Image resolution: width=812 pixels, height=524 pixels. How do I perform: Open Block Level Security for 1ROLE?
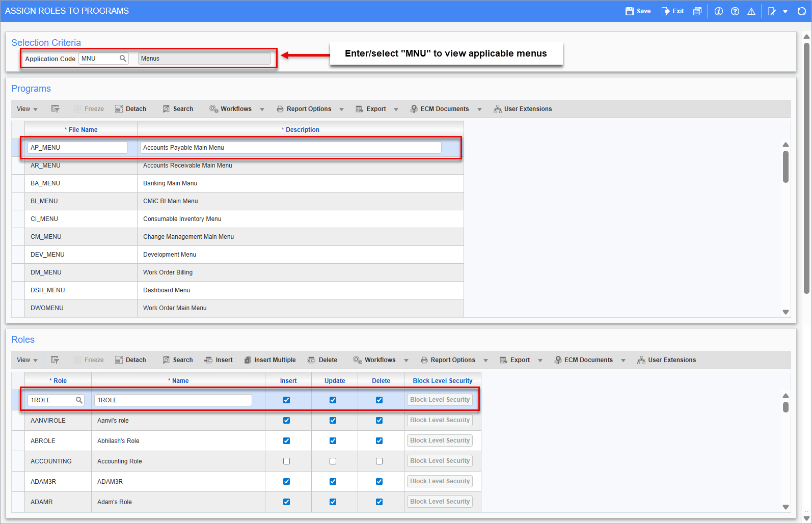440,400
